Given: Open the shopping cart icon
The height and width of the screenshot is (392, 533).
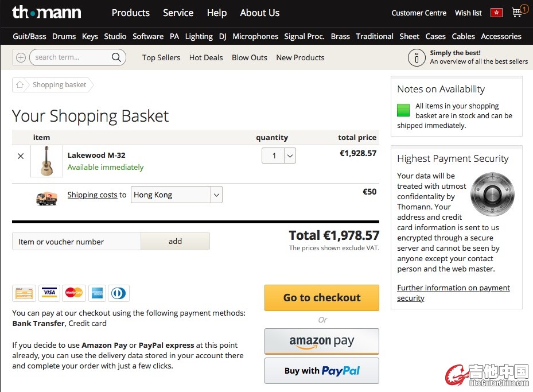Looking at the screenshot, I should click(x=518, y=13).
